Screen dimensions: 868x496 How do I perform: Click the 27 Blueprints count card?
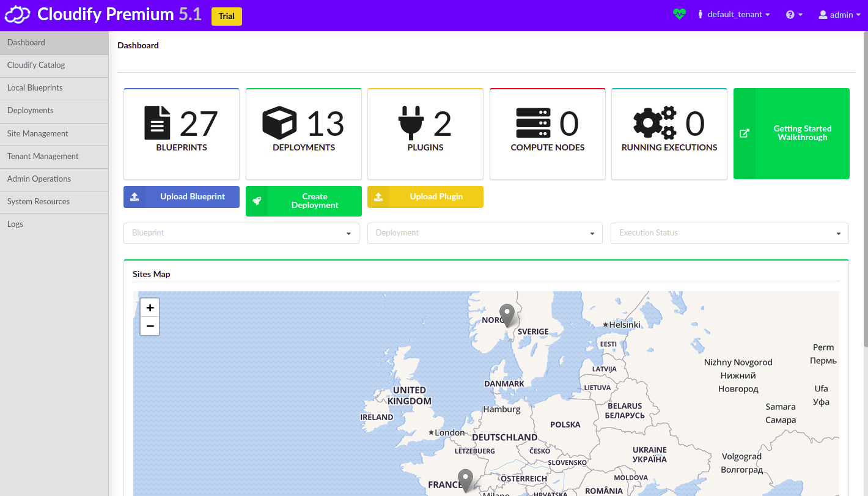coord(182,134)
